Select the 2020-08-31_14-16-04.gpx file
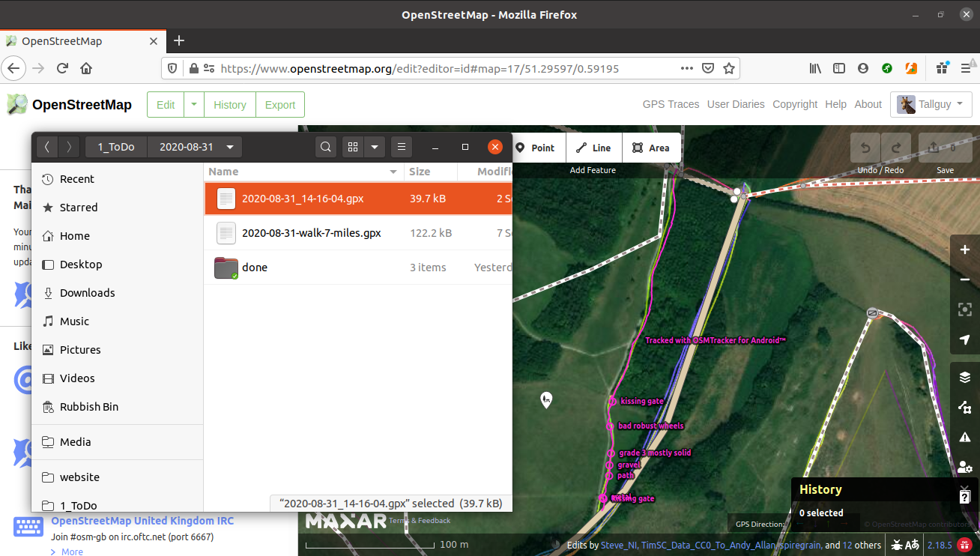Screen dimensions: 980x556 (x=358, y=199)
